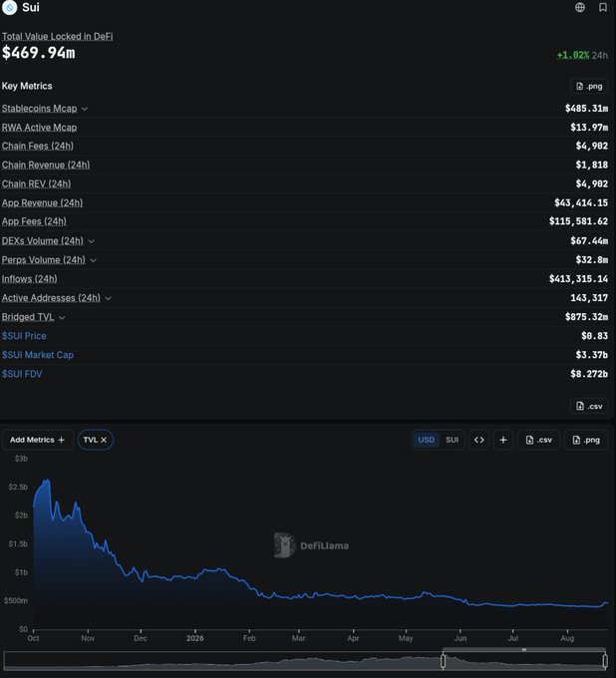Click the range selector top grip

click(524, 649)
